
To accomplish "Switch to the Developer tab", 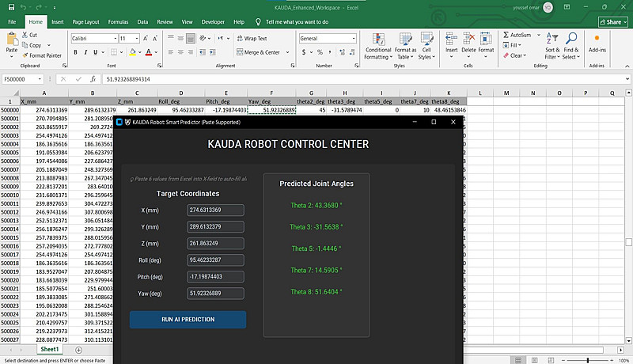I will [213, 22].
